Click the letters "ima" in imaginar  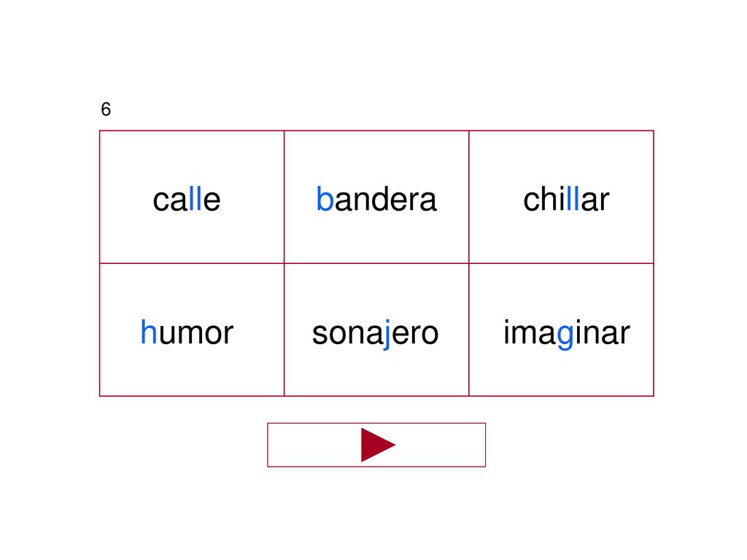[x=530, y=332]
